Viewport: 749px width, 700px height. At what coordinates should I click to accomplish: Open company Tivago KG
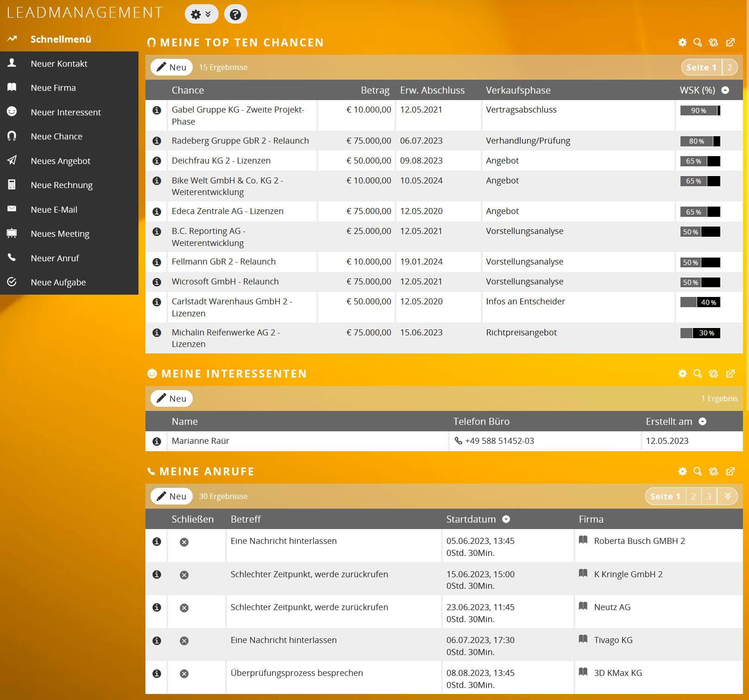(x=613, y=640)
